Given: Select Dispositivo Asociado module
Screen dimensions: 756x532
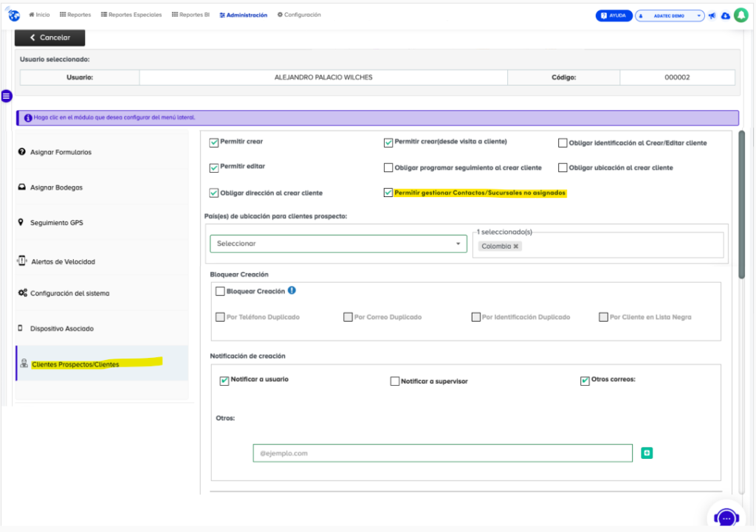Looking at the screenshot, I should click(102, 328).
